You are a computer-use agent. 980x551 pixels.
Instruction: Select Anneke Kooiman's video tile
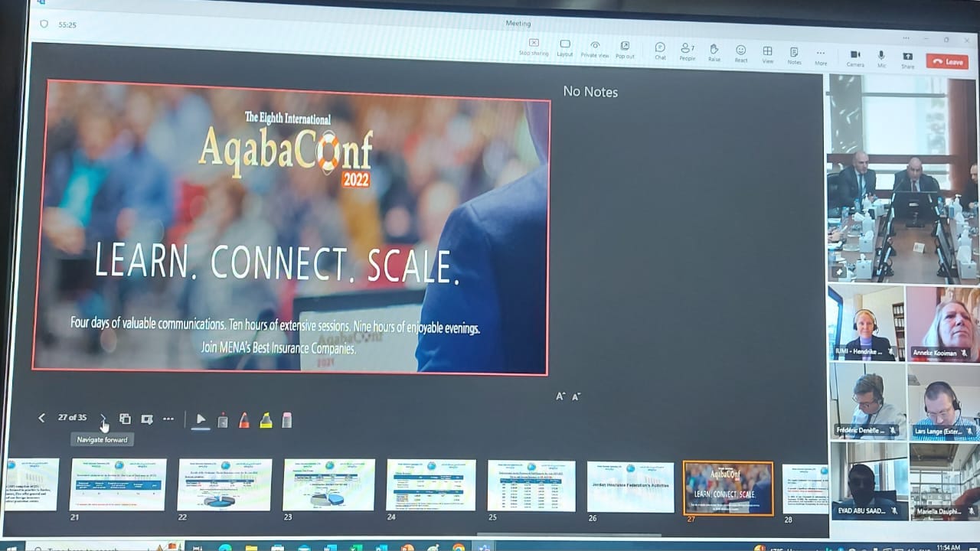coord(943,323)
